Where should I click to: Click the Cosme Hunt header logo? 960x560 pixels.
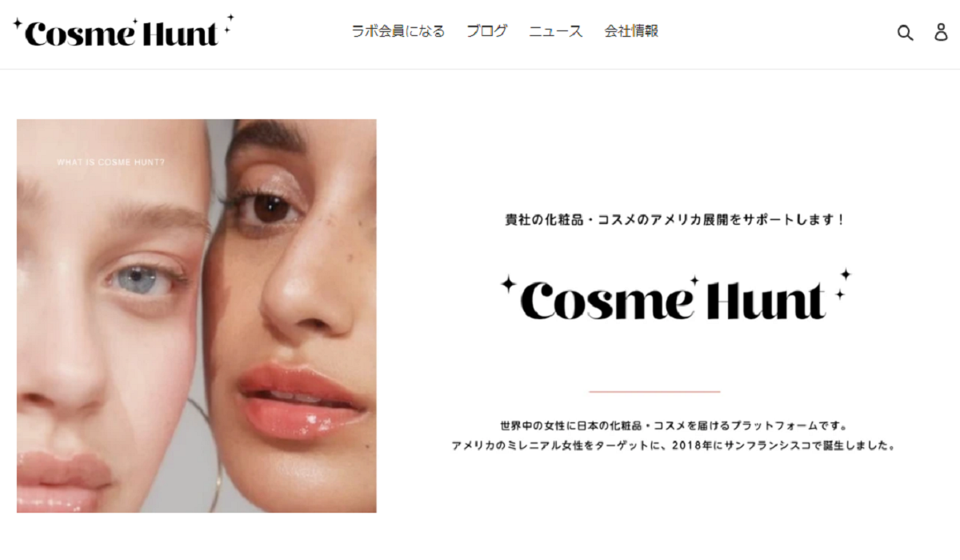pyautogui.click(x=123, y=31)
